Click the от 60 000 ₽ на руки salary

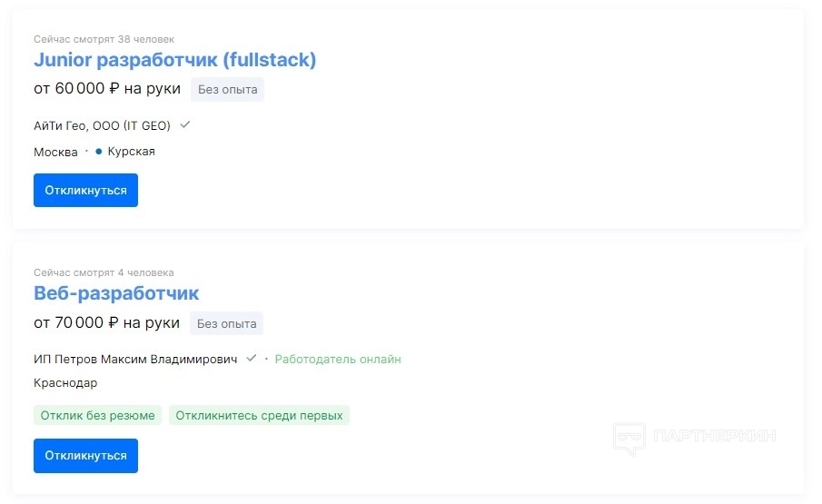tap(106, 89)
